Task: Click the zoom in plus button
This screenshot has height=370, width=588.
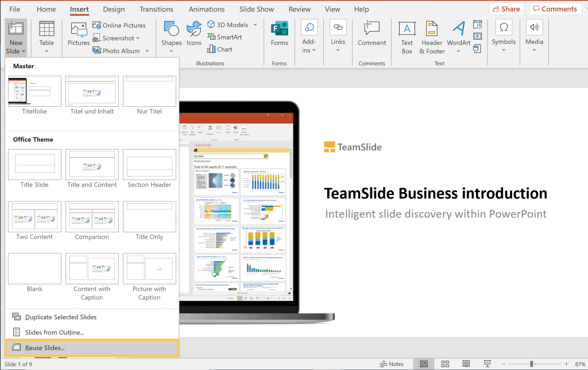Action: pos(566,364)
